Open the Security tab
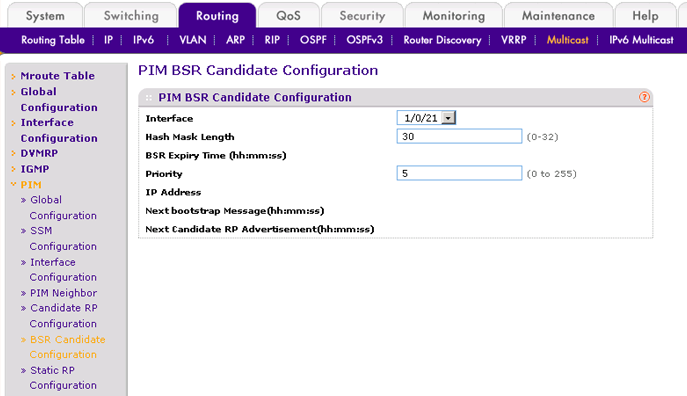Viewport: 687px width, 396px height. [x=362, y=16]
